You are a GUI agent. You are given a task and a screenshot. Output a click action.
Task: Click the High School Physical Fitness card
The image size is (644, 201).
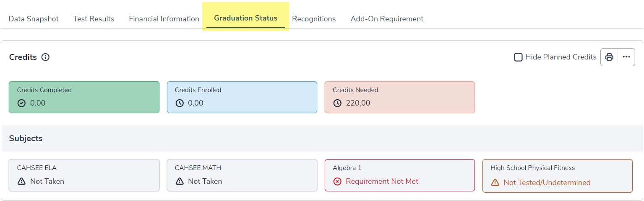pos(557,175)
